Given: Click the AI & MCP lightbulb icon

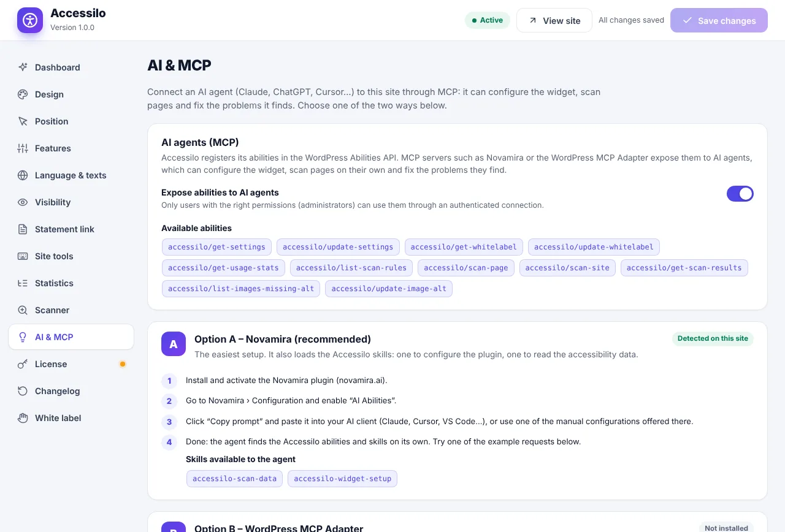Looking at the screenshot, I should pyautogui.click(x=23, y=337).
